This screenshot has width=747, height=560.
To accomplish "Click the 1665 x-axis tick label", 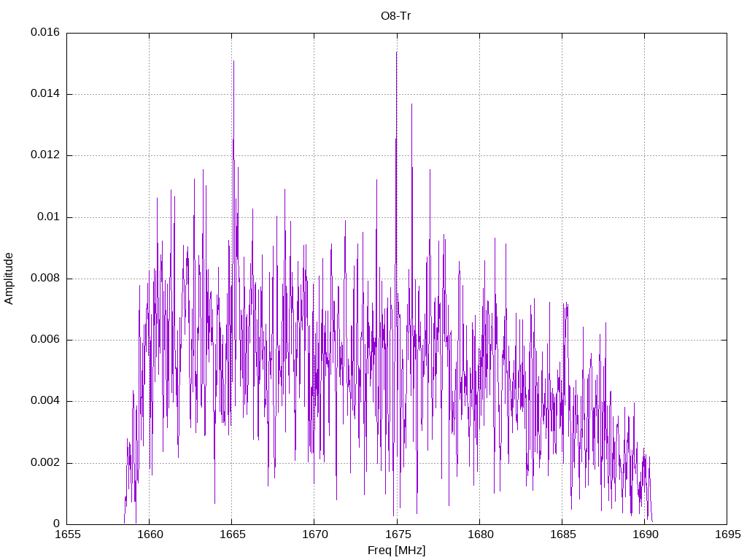I will (233, 534).
